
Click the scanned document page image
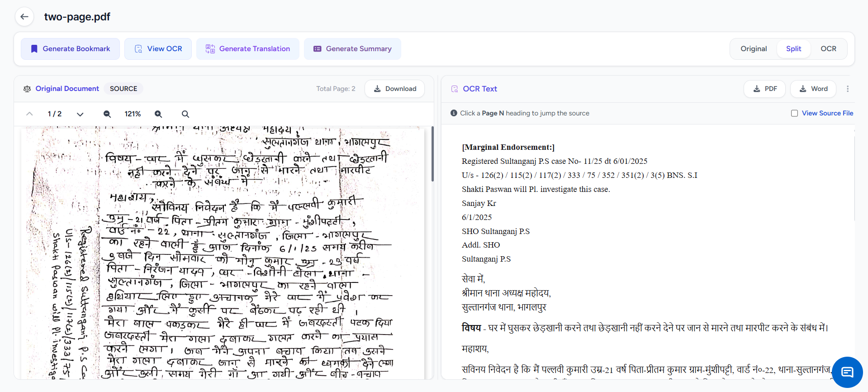[x=223, y=253]
